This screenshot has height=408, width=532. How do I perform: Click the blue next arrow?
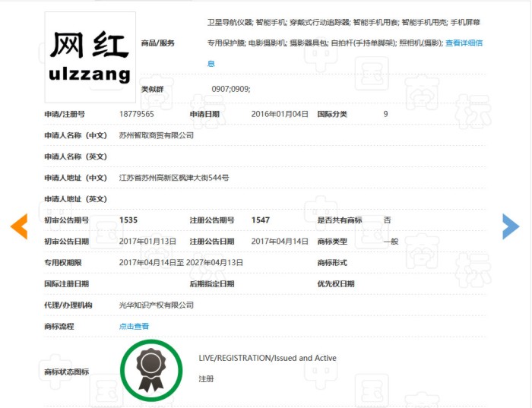511,226
